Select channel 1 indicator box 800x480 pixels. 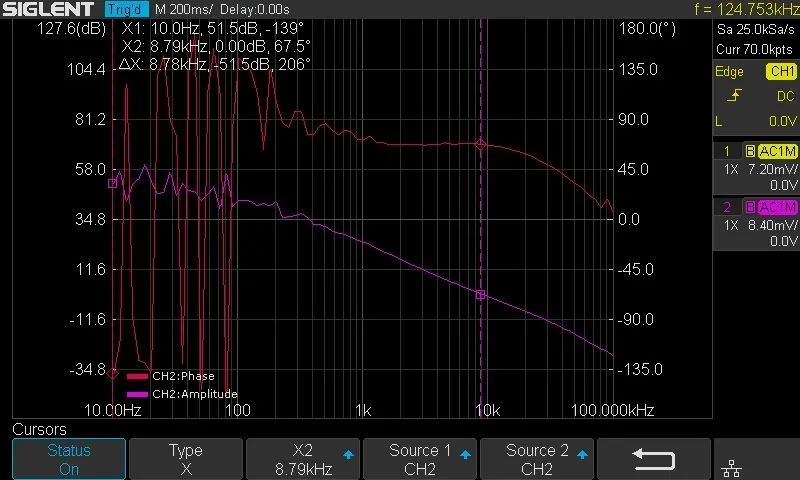727,151
